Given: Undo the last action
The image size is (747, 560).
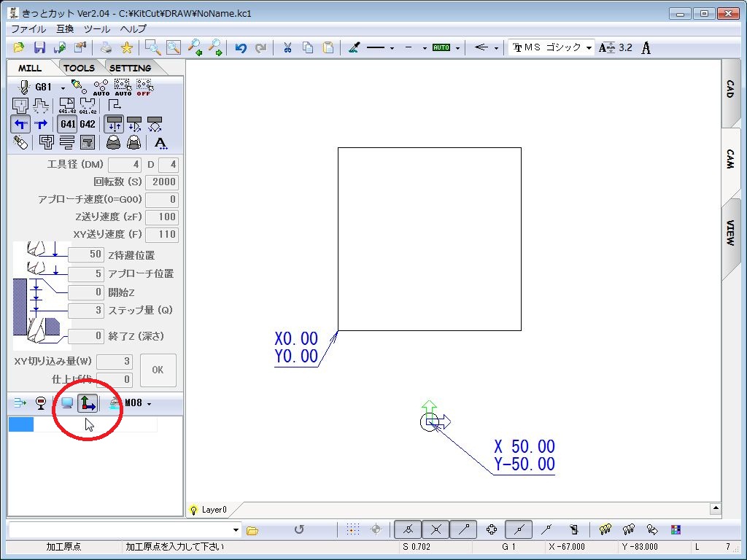Looking at the screenshot, I should pos(241,47).
